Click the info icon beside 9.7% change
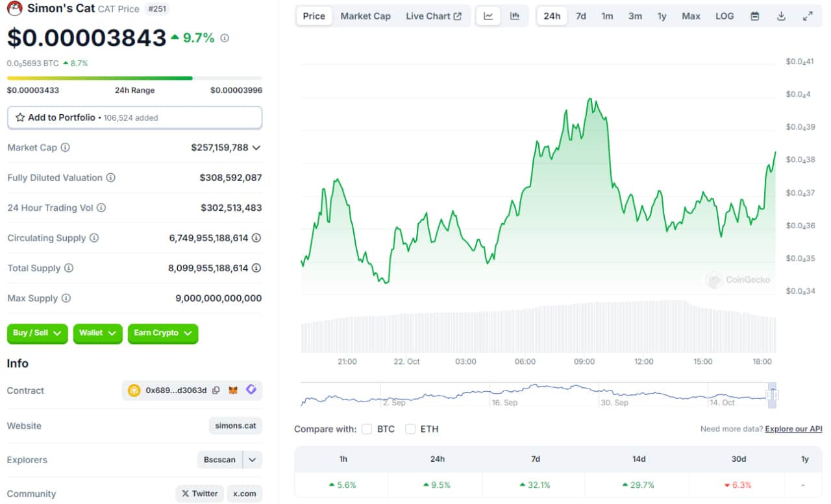This screenshot has width=831, height=504. (x=225, y=38)
